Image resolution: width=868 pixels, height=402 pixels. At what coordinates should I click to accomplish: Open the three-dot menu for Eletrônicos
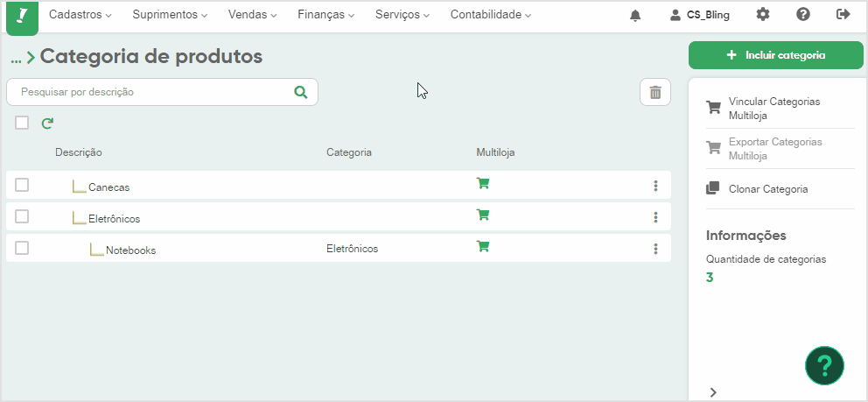click(655, 217)
